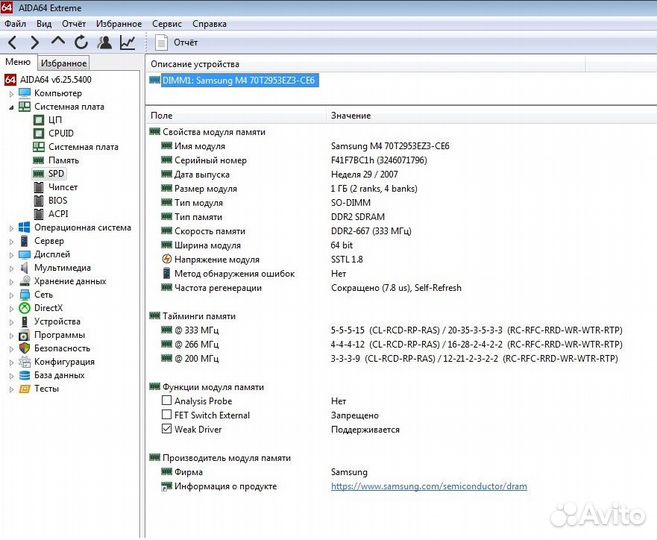Click the Дисплей icon
Screen dimensions: 657x540
[x=25, y=255]
